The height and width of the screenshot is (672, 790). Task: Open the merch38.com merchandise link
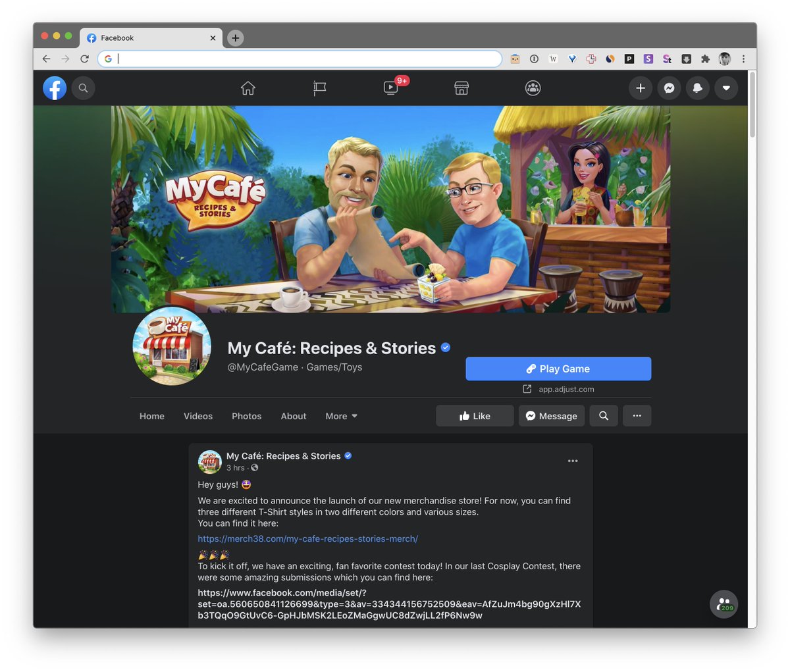coord(308,538)
